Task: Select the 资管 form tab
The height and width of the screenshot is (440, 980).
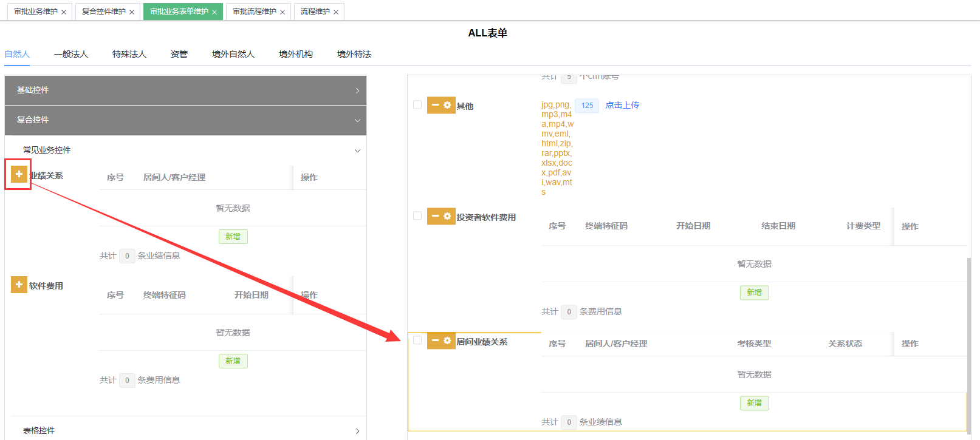Action: (x=179, y=54)
